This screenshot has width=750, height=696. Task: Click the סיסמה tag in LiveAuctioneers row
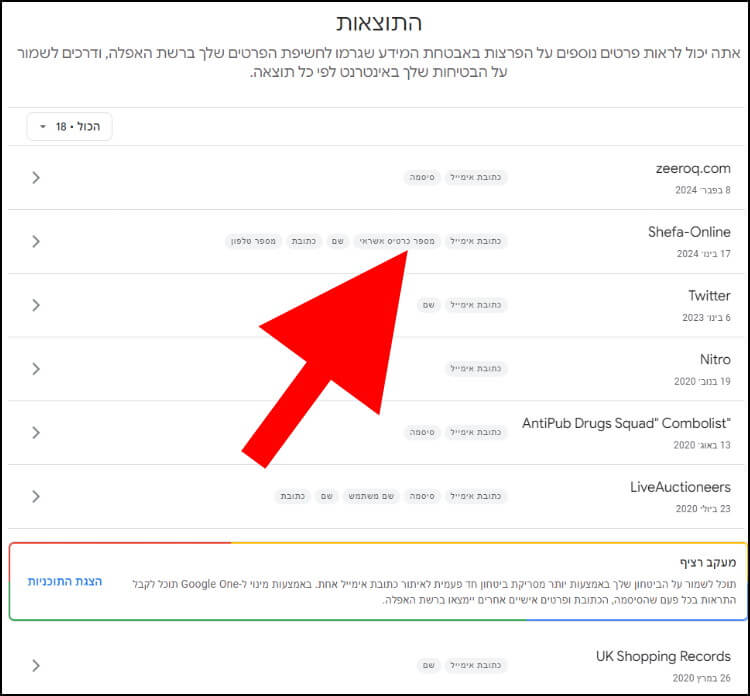coord(422,496)
